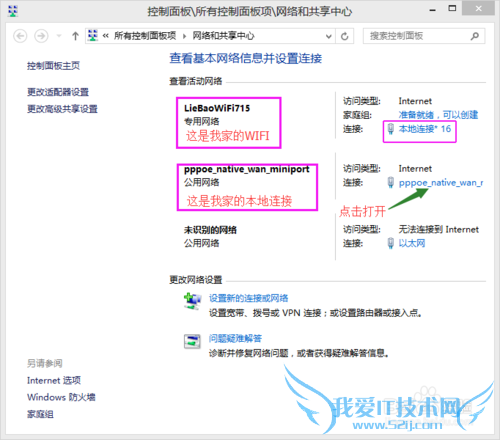Click the 查看基本网络信息并设置连接 heading
This screenshot has width=500, height=440.
(x=246, y=58)
